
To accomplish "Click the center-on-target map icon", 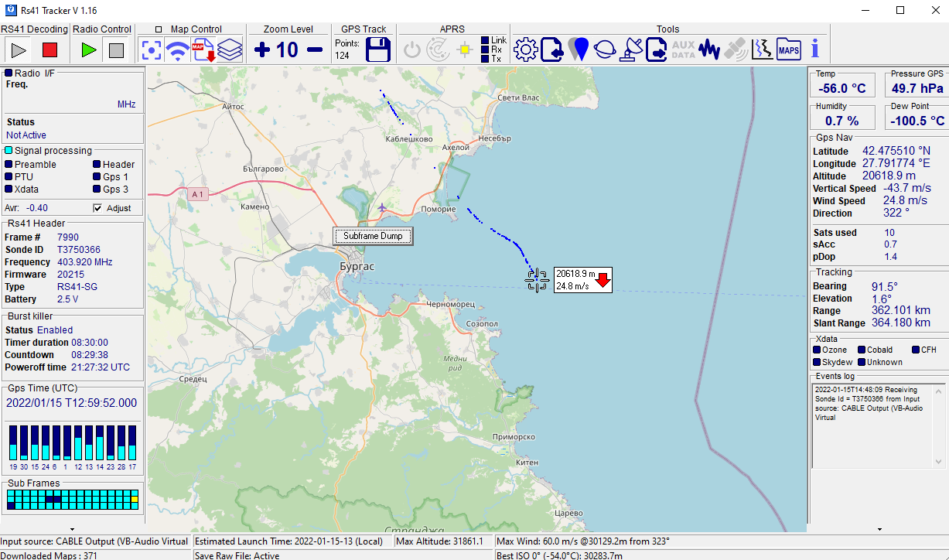I will 151,50.
